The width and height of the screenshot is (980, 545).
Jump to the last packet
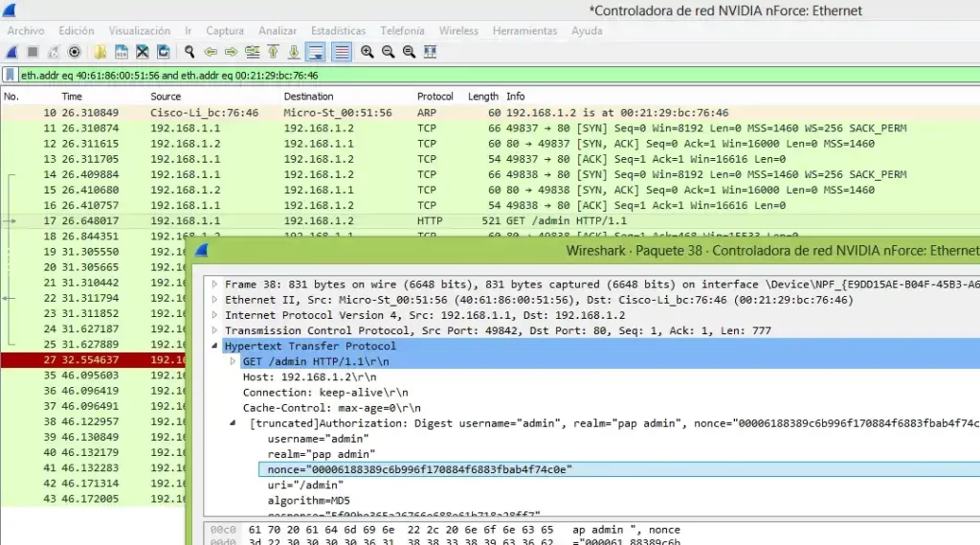(294, 52)
